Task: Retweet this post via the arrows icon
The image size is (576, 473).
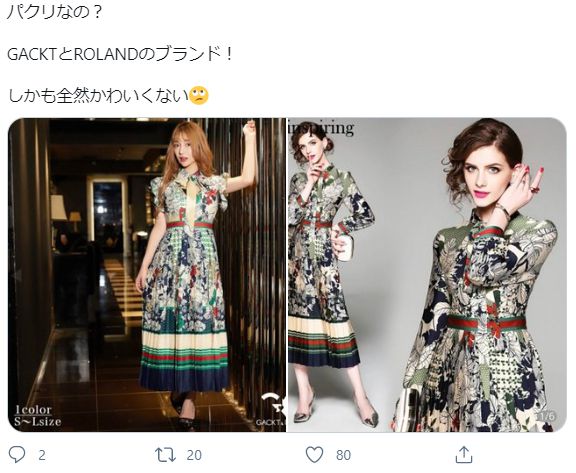Action: tap(165, 455)
